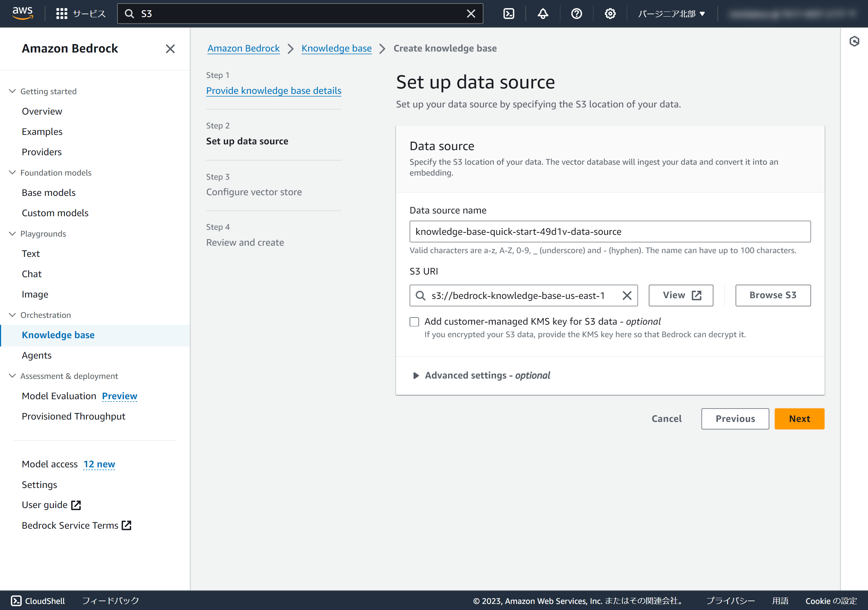Image resolution: width=868 pixels, height=610 pixels.
Task: Click the AWS logo home icon
Action: tap(22, 13)
